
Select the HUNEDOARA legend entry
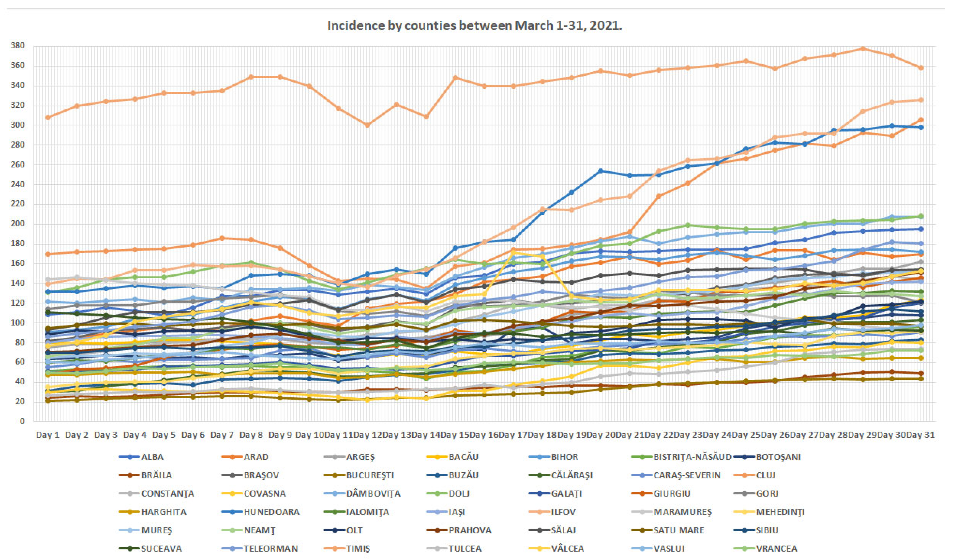point(272,512)
